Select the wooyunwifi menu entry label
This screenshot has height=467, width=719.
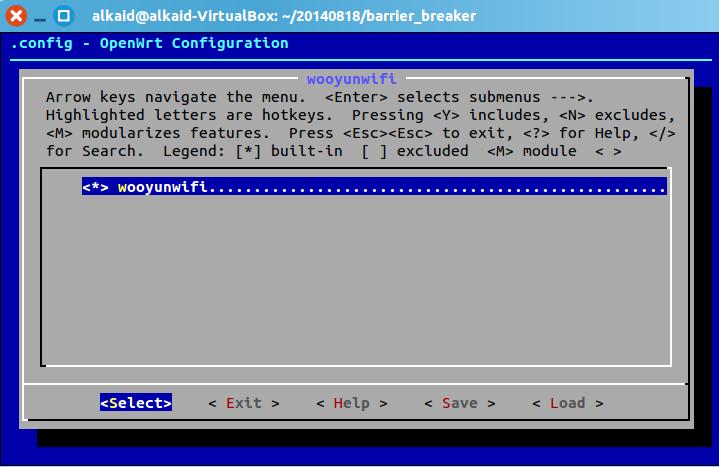tap(163, 187)
